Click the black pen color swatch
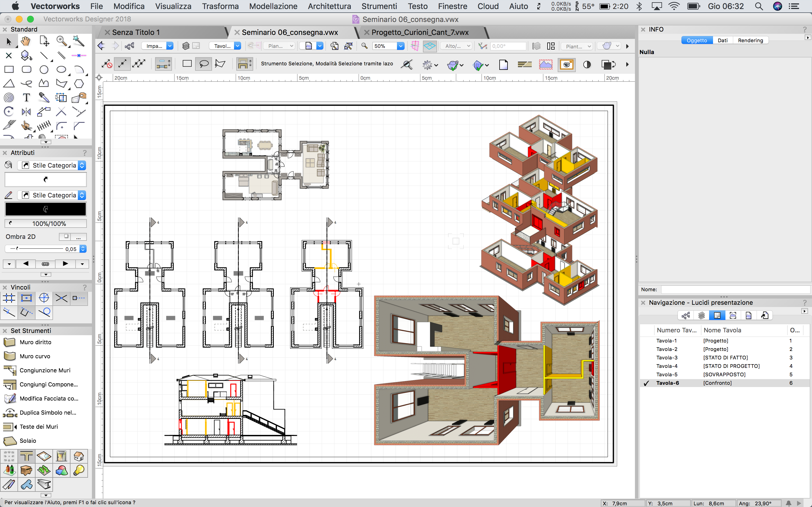Viewport: 812px width, 507px height. point(46,209)
